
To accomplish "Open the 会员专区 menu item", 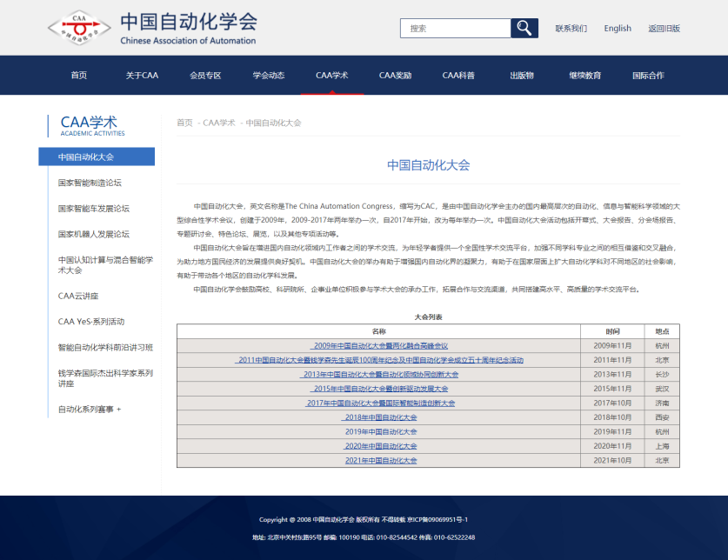I will tap(205, 76).
